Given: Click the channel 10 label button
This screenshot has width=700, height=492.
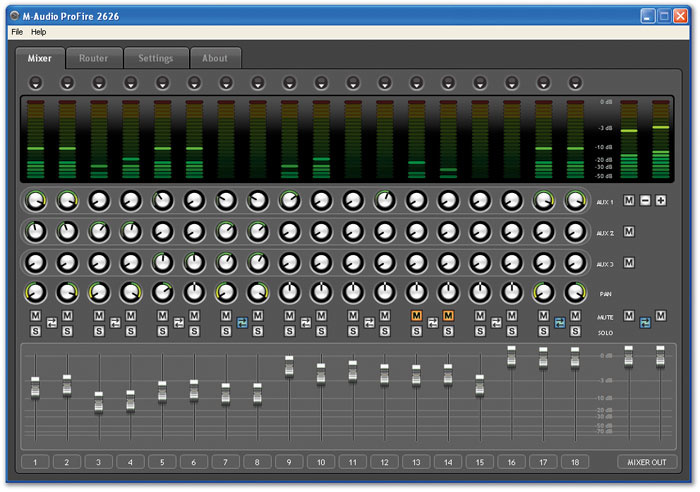Looking at the screenshot, I should (321, 462).
